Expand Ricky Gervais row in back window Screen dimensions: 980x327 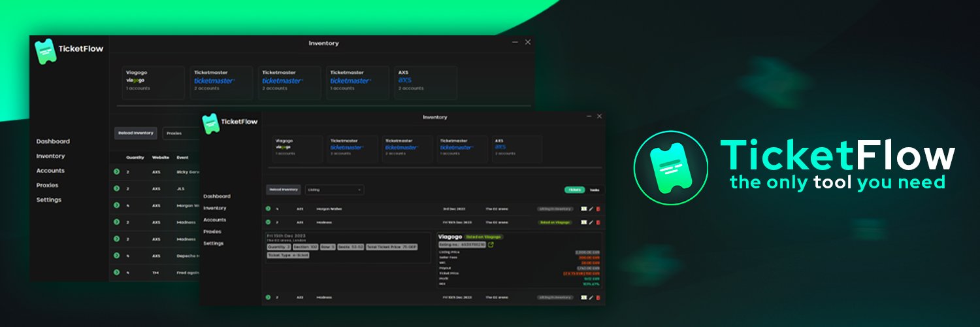[116, 171]
